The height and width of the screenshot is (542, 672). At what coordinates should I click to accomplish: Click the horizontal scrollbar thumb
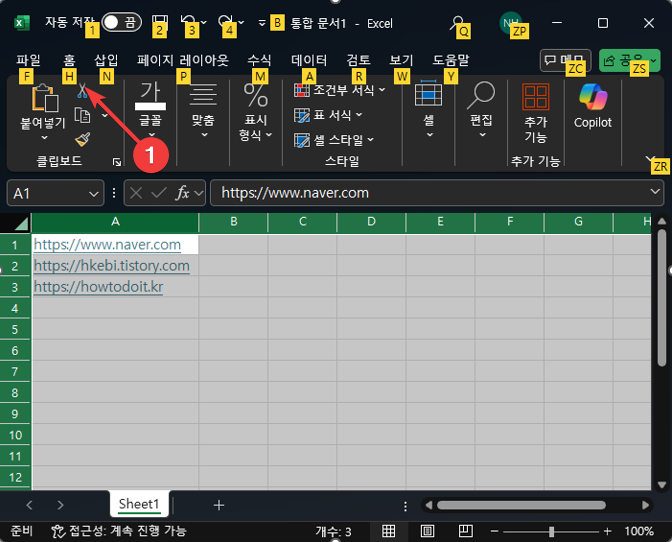521,506
